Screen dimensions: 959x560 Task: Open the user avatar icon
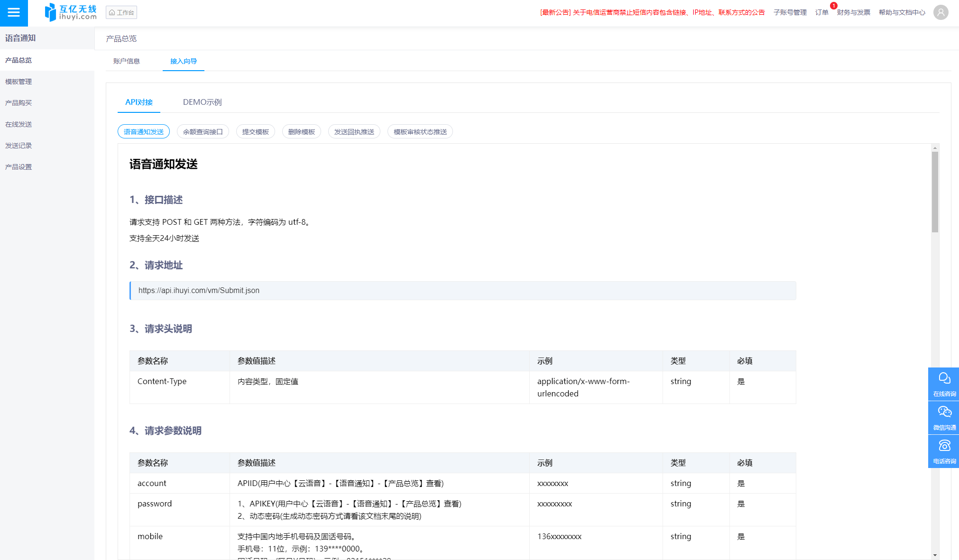(x=941, y=12)
